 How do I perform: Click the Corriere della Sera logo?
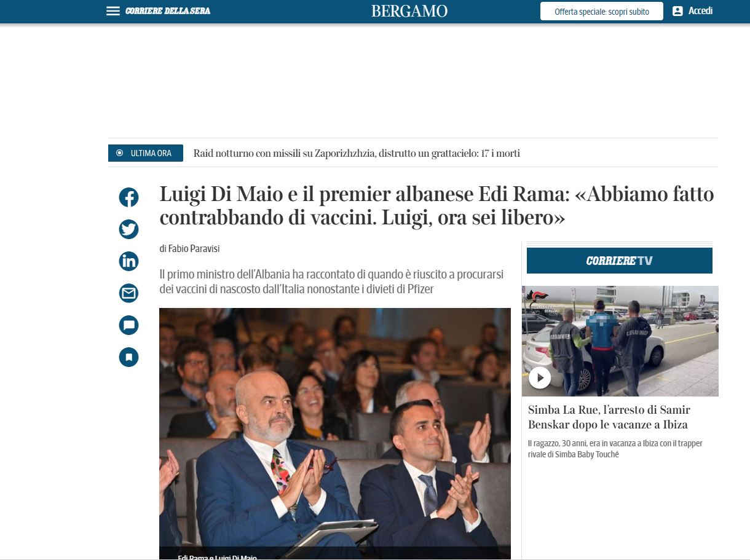point(168,11)
